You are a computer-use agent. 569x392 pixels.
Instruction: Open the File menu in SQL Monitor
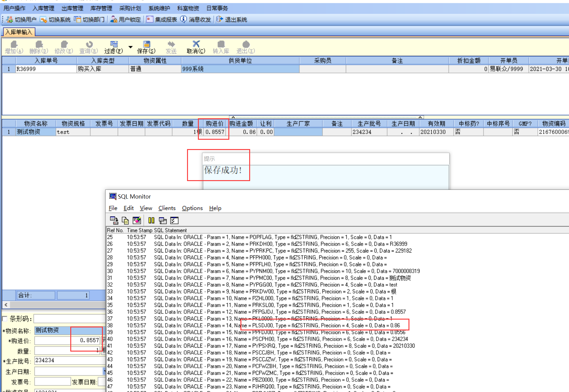113,208
